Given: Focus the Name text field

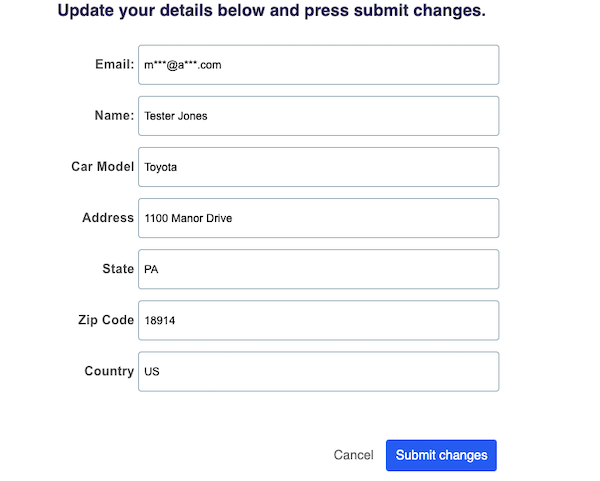Looking at the screenshot, I should click(318, 116).
